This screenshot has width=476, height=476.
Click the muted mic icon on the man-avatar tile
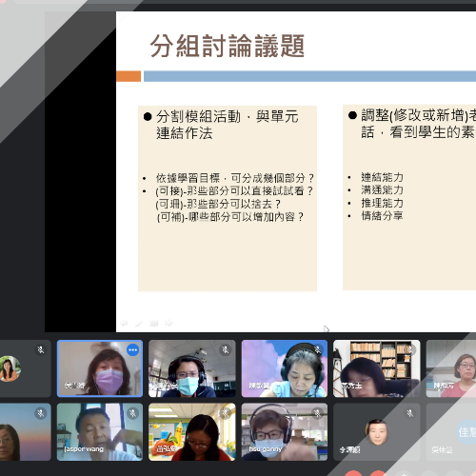[410, 413]
